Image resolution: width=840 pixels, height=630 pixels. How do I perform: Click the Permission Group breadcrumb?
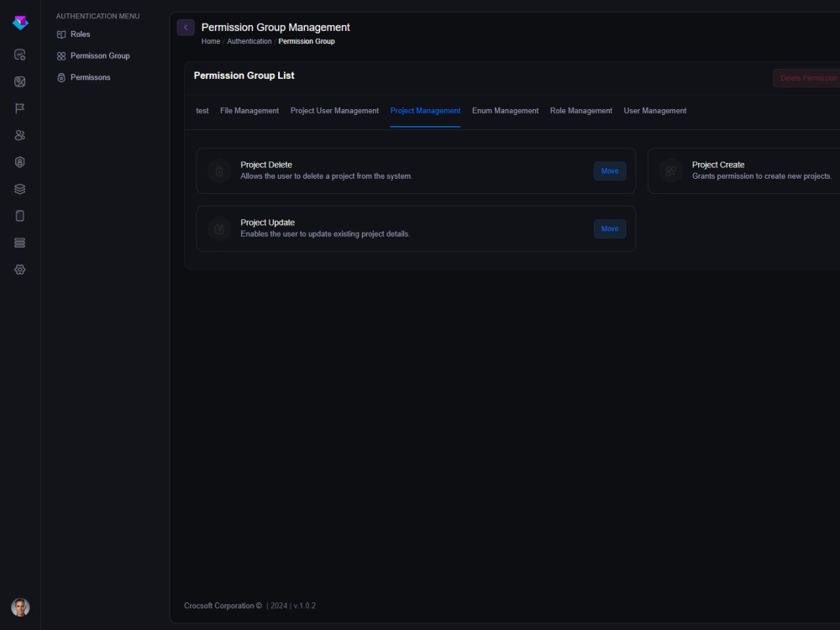click(307, 41)
